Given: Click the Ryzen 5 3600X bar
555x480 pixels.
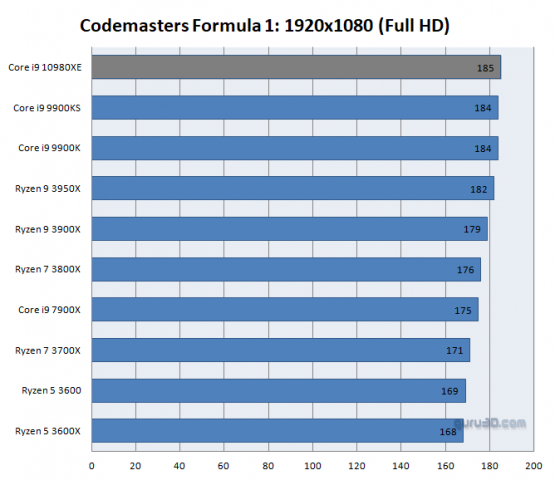Looking at the screenshot, I should point(278,431).
